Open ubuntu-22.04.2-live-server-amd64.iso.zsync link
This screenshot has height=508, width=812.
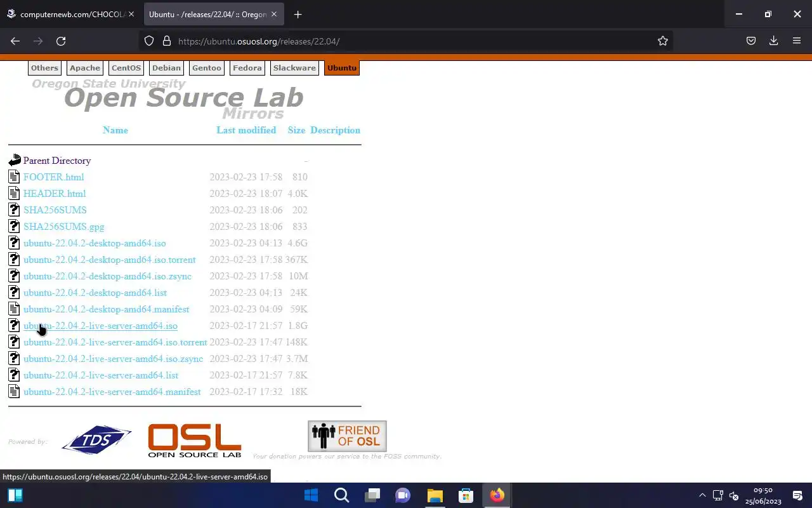tap(114, 359)
